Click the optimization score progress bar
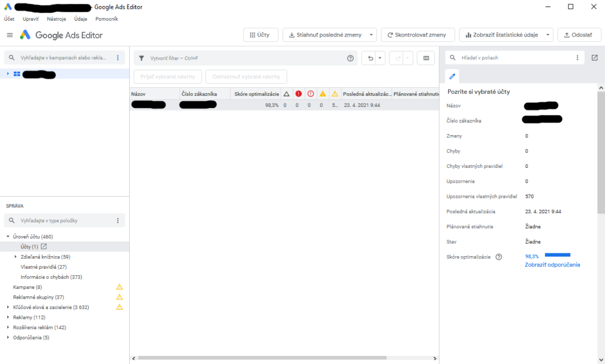605x364 pixels. [558, 255]
